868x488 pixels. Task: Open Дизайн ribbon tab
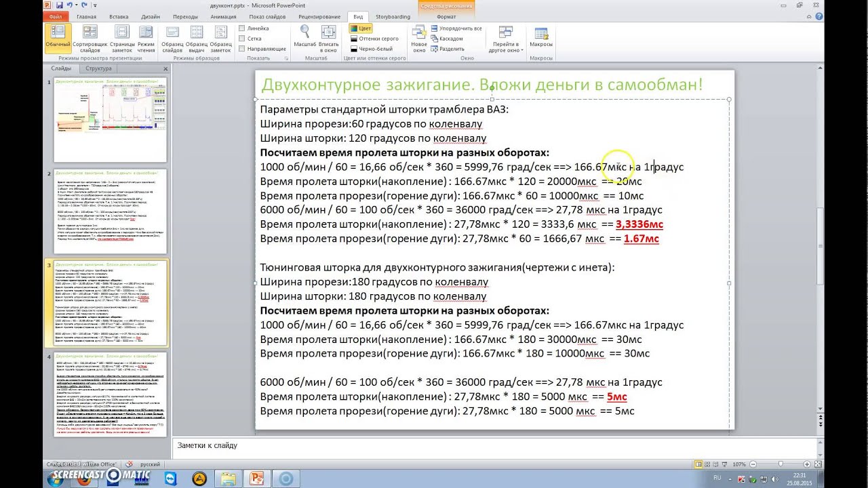(x=151, y=16)
